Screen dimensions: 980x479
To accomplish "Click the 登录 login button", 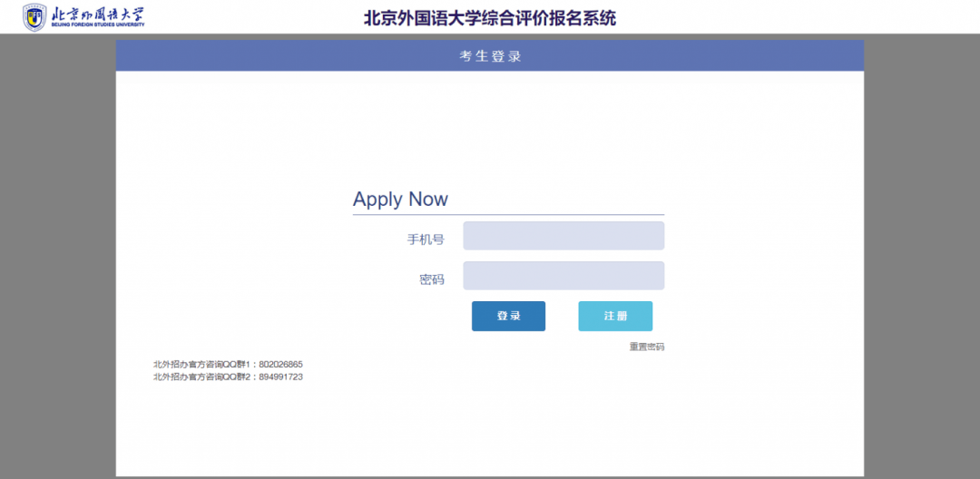I will coord(508,316).
